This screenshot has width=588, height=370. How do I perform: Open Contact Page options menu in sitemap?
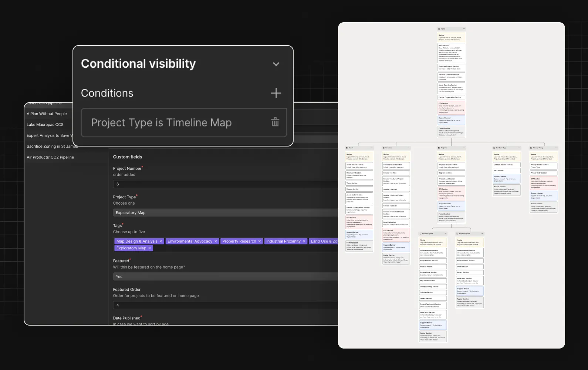[x=519, y=148]
